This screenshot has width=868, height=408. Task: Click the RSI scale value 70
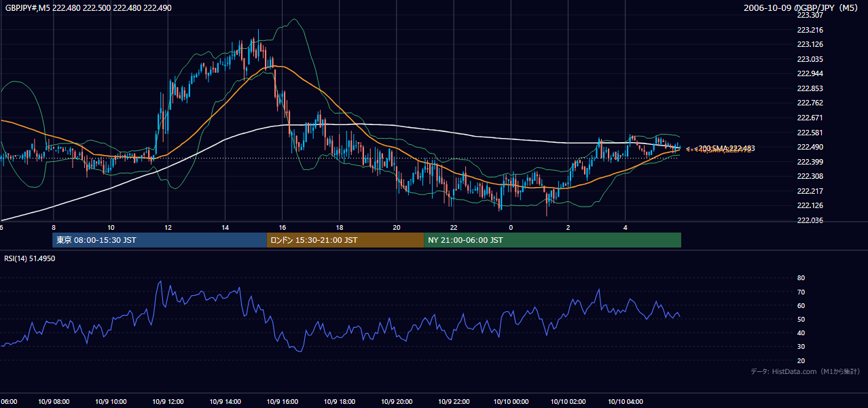click(x=801, y=292)
